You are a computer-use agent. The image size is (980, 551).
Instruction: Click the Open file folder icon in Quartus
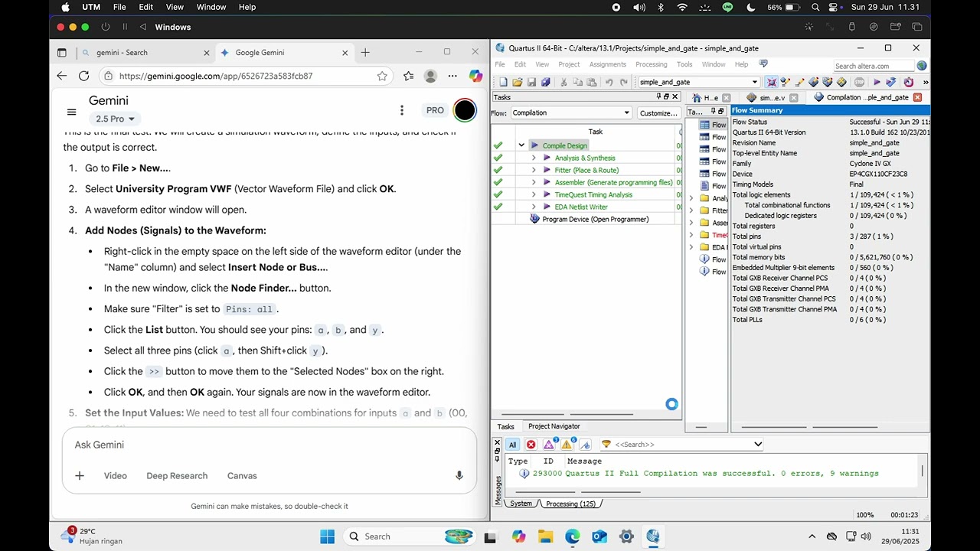[518, 82]
